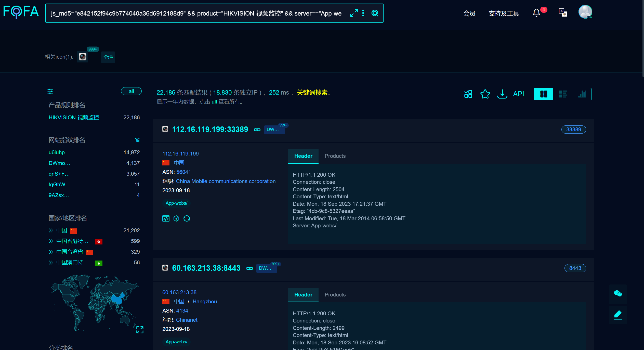This screenshot has width=644, height=350.
Task: Filter by city Hangzhou
Action: click(x=205, y=302)
